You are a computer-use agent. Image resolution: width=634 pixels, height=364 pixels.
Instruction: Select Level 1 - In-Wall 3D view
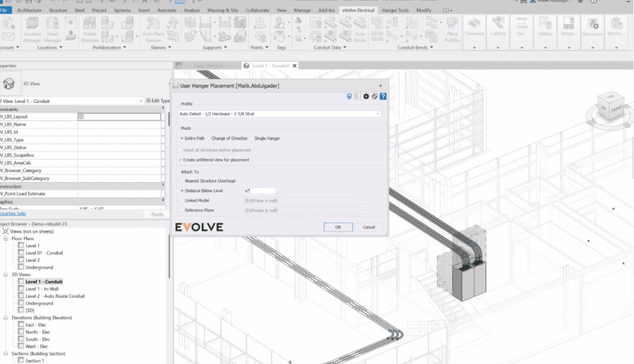tap(41, 289)
